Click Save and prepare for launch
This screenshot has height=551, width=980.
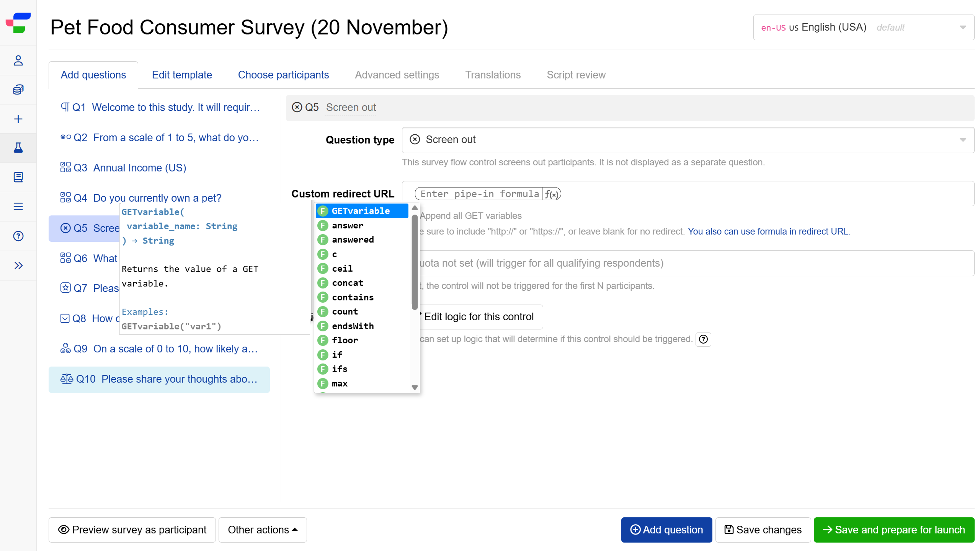tap(894, 530)
